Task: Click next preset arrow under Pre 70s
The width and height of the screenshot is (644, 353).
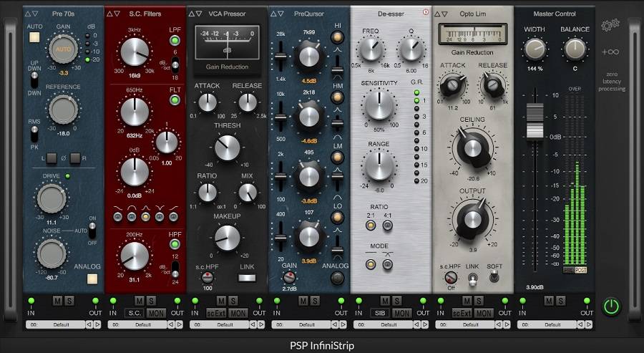Action: pos(98,324)
